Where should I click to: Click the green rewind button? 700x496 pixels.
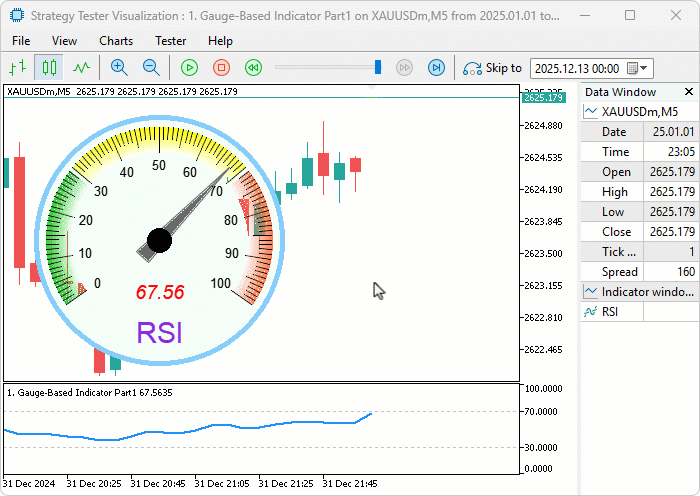click(254, 68)
